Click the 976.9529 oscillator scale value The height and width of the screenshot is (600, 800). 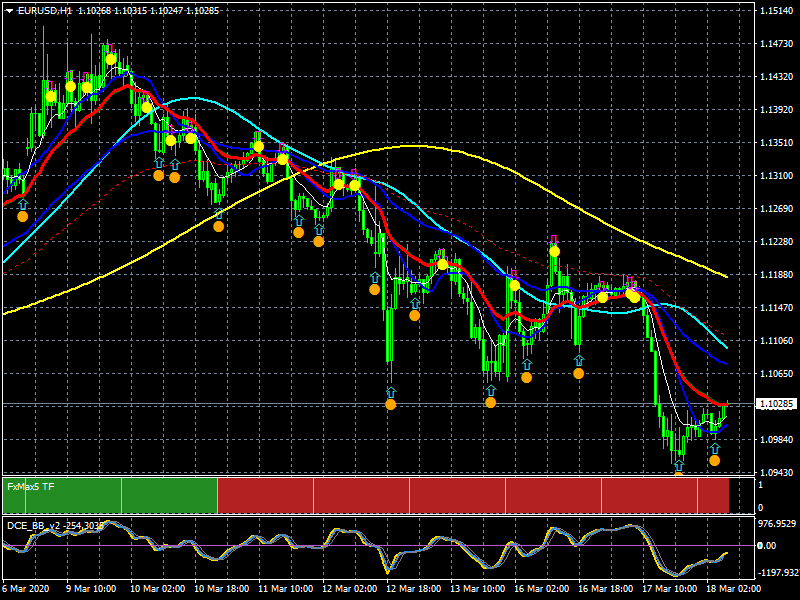point(777,524)
